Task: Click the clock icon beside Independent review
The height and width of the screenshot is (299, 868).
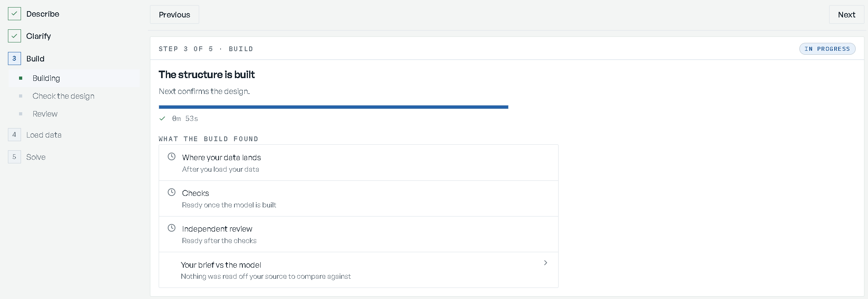Action: [x=171, y=228]
